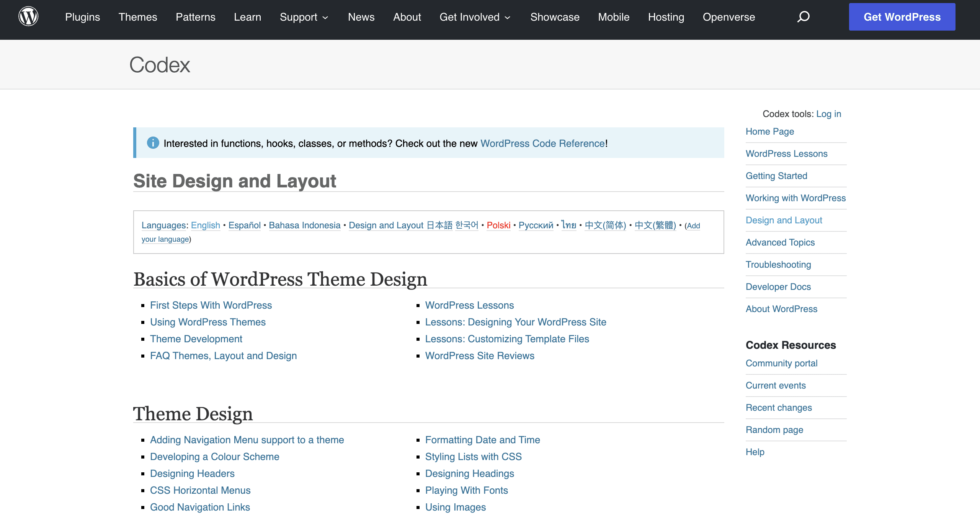Toggle the English language selection
Screen dimensions: 980x514
coord(205,225)
